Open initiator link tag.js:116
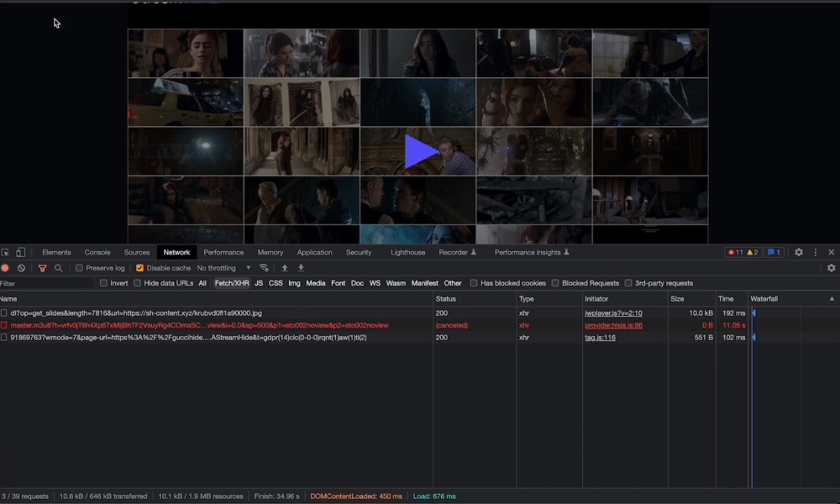This screenshot has width=840, height=504. click(x=600, y=338)
